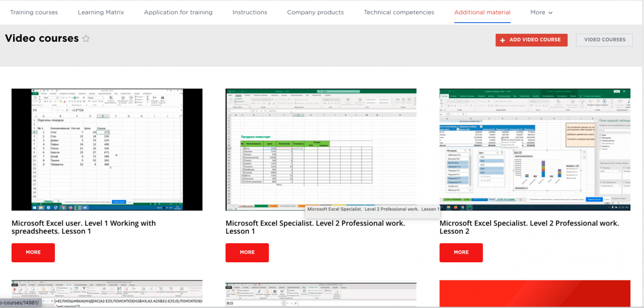Switch to the Learning Matrix tab
The height and width of the screenshot is (308, 644).
coord(101,12)
